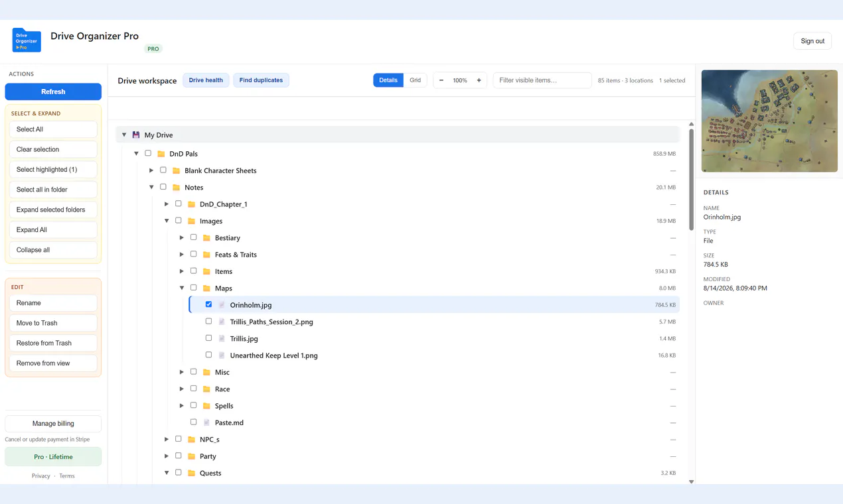Click the Paste.md file icon
The image size is (843, 504).
(x=206, y=422)
